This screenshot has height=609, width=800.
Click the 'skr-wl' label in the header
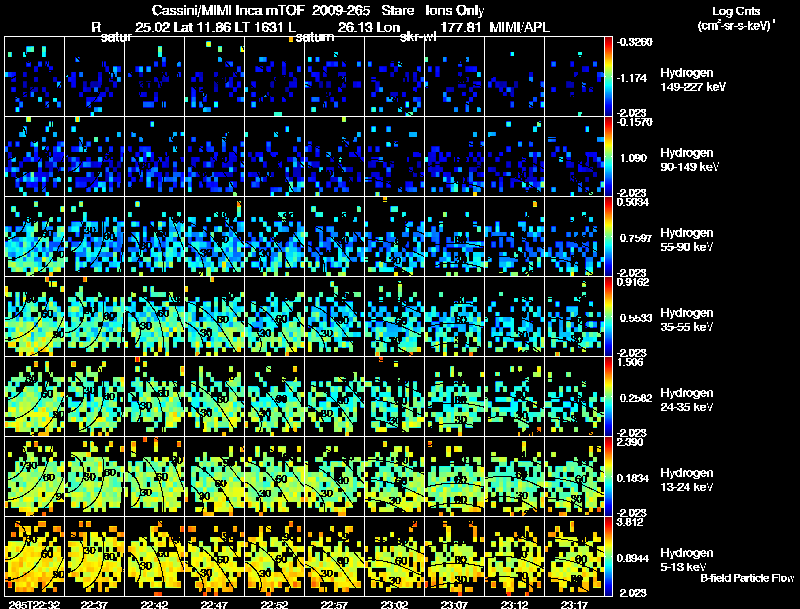coord(418,37)
